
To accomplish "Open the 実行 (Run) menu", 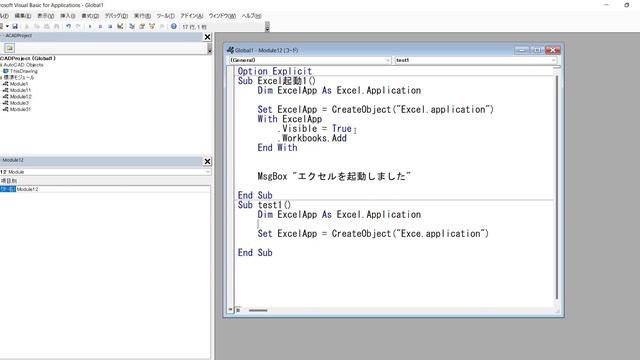I will (142, 16).
